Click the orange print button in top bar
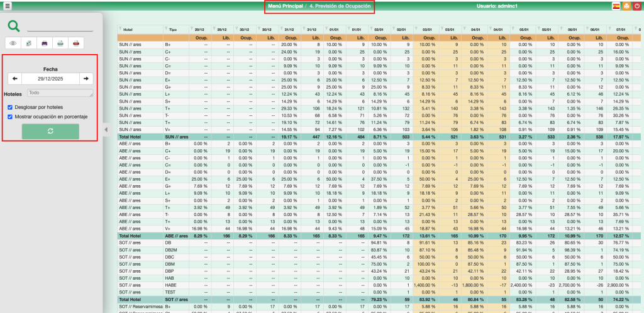 626,6
